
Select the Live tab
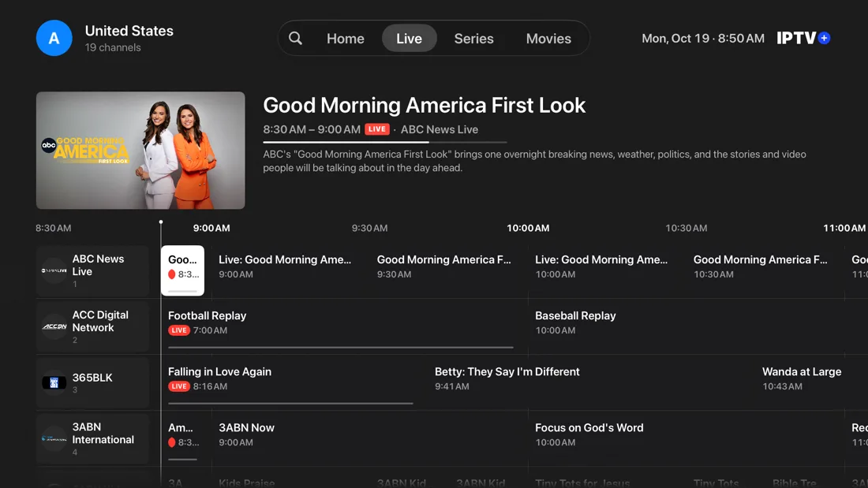tap(409, 38)
